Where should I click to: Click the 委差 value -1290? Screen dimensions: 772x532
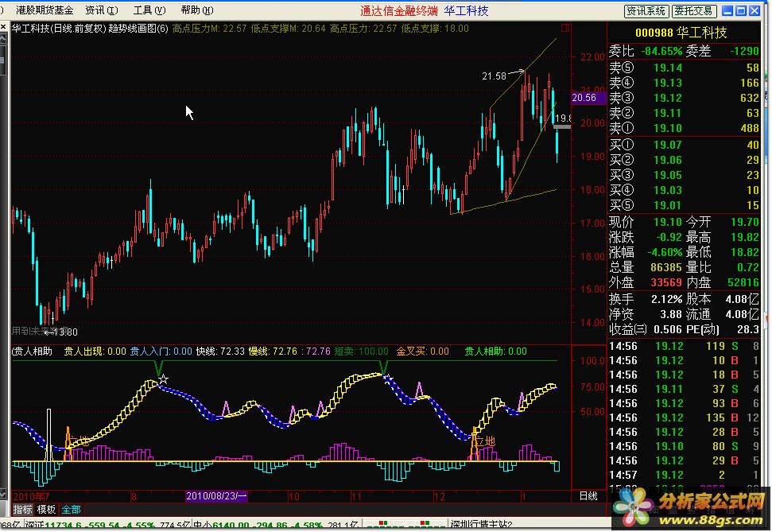coord(744,51)
